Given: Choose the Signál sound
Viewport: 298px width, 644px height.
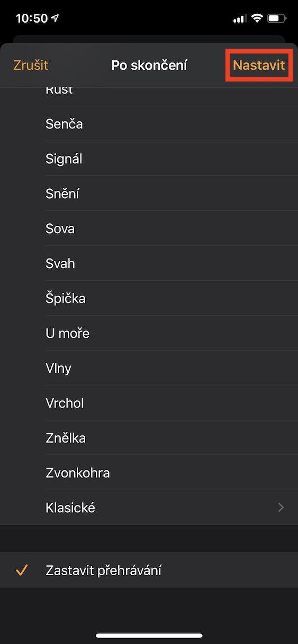Looking at the screenshot, I should click(149, 159).
